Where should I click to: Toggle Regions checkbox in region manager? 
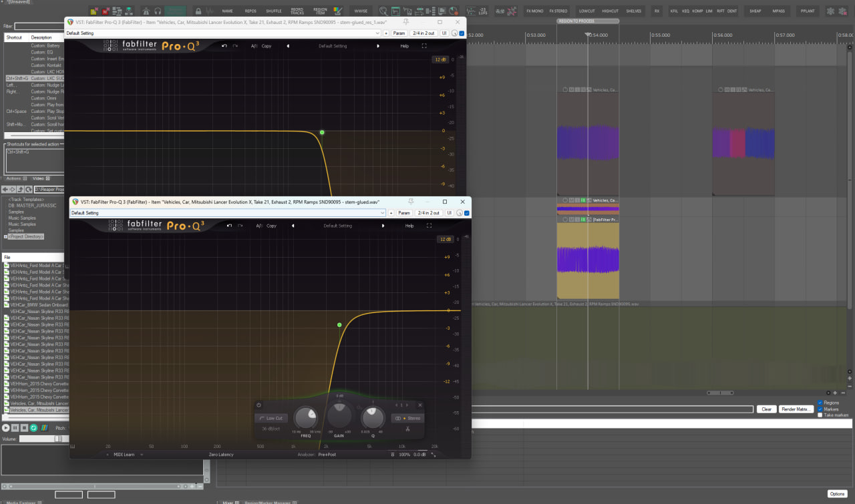820,403
